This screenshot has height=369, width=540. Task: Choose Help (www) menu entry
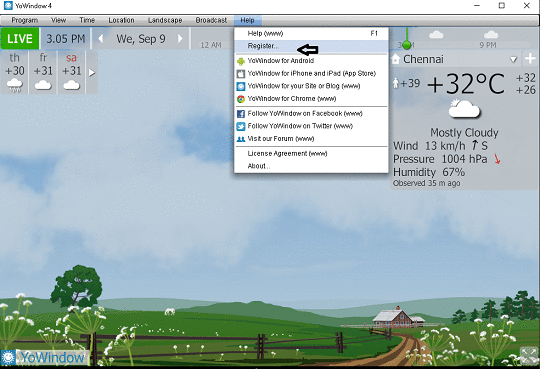(311, 33)
